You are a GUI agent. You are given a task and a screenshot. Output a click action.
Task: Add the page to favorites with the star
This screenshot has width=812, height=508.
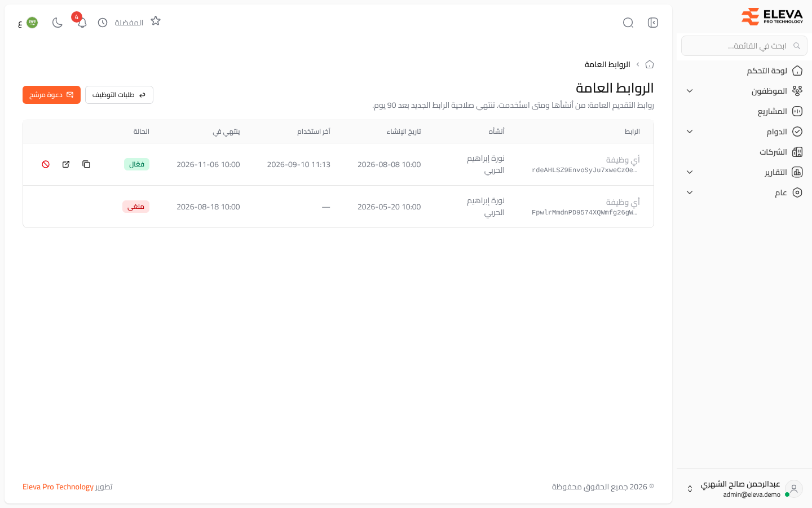click(x=156, y=21)
